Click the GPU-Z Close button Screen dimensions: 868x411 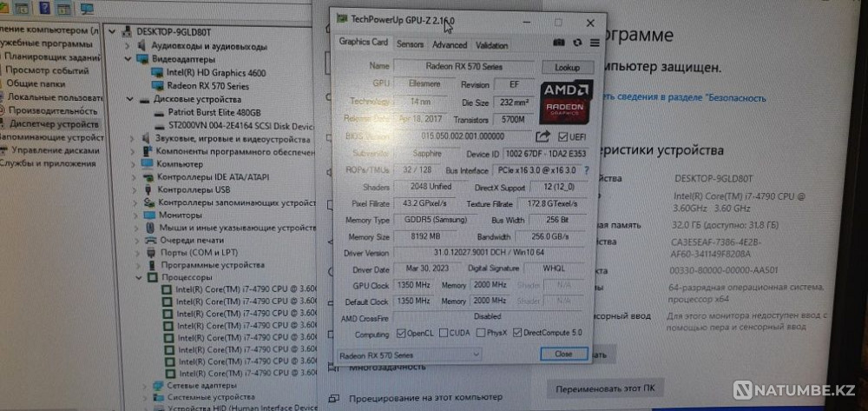tap(563, 354)
